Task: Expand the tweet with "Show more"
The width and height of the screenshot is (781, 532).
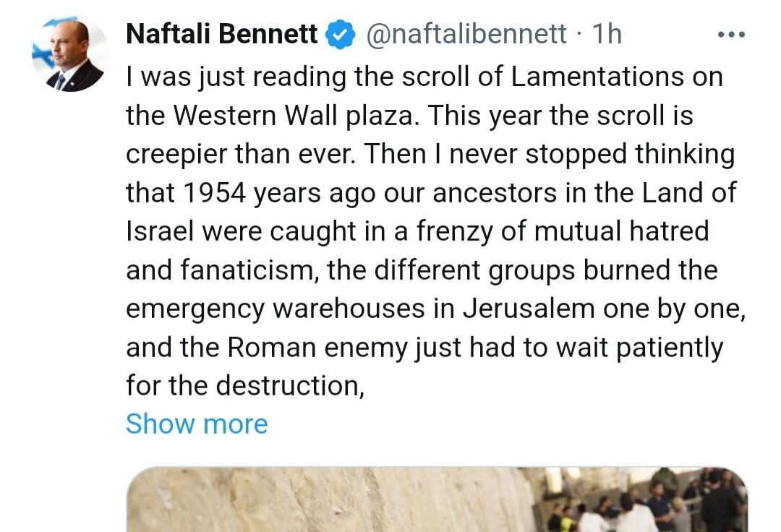Action: pos(197,424)
